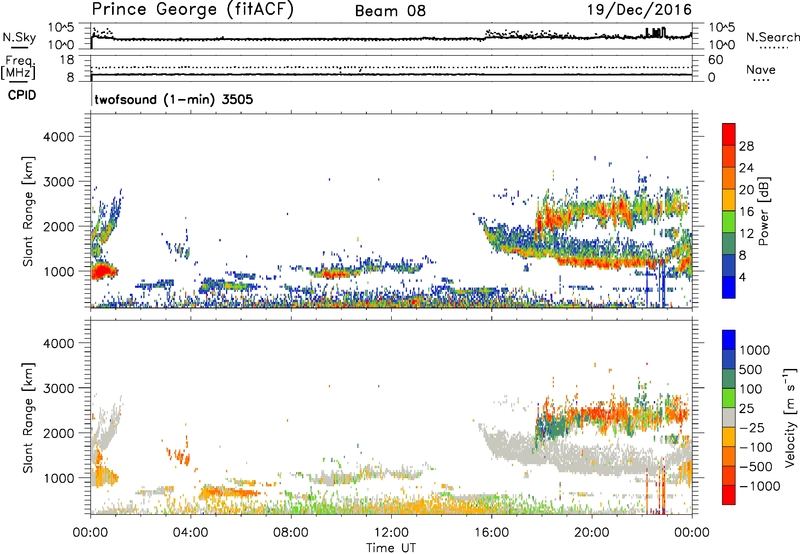
Task: Select the "Freq. [MHz]" axis label
Action: pyautogui.click(x=18, y=67)
